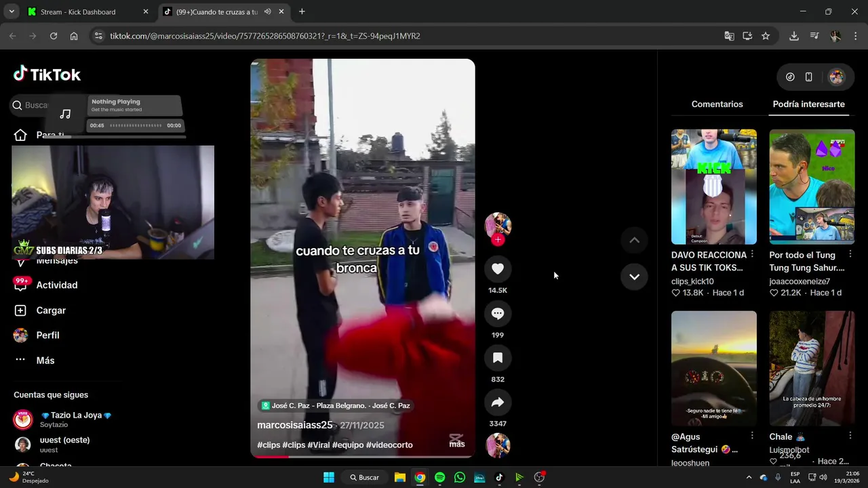Open profile avatar in TikTok top bar
The image size is (868, 488).
(837, 77)
